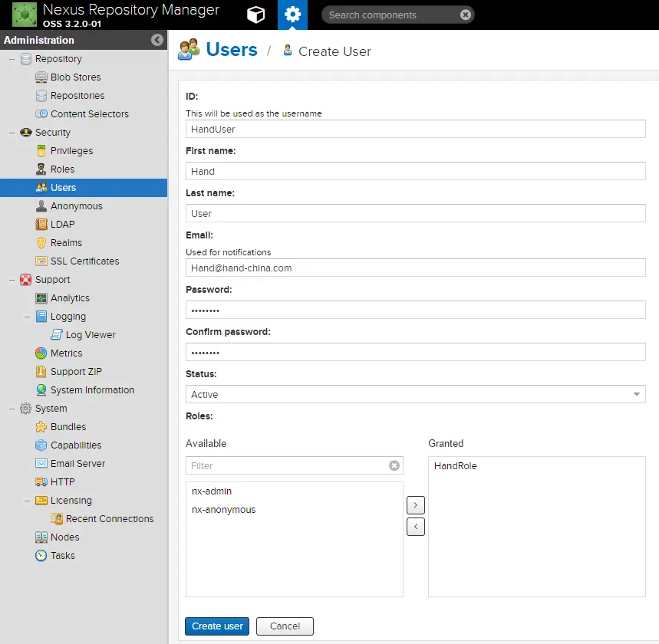Image resolution: width=659 pixels, height=644 pixels.
Task: Collapse the Repository tree node
Action: coord(12,59)
